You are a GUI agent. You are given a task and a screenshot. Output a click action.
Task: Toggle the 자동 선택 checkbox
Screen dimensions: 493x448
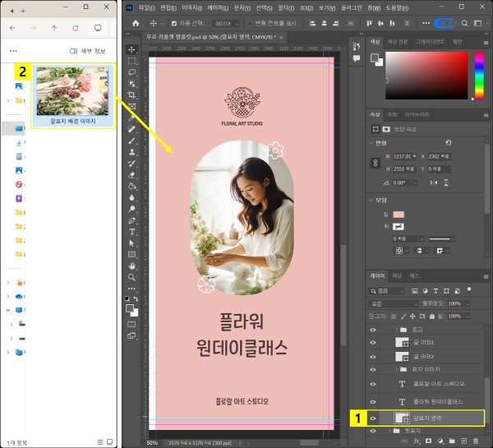tap(174, 24)
